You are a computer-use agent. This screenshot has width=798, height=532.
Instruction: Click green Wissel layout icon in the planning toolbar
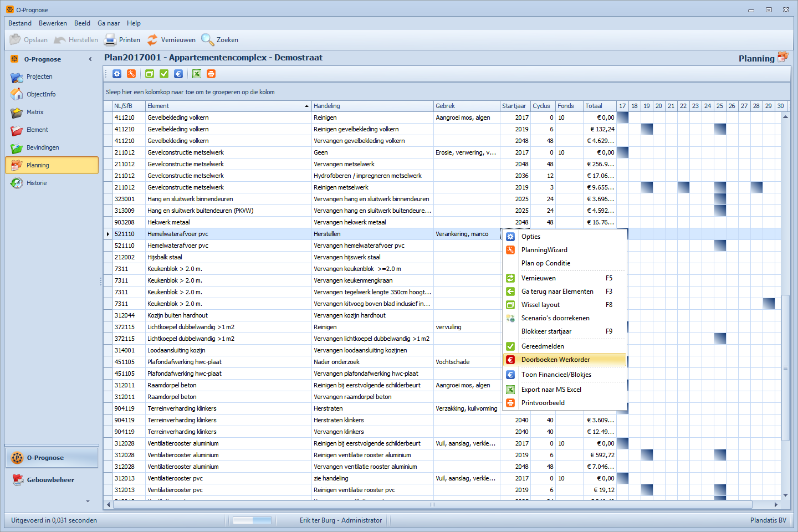pos(150,74)
